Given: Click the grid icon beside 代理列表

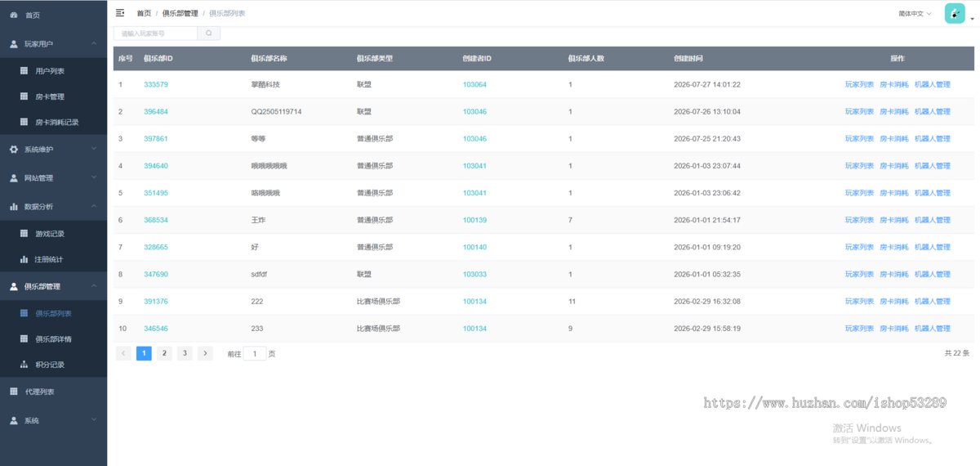Looking at the screenshot, I should pos(13,392).
